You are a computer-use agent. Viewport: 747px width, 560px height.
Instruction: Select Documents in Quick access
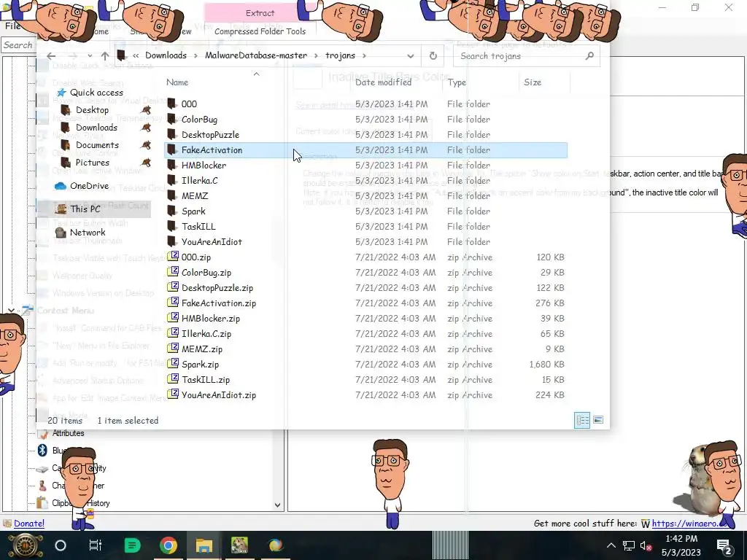click(97, 145)
